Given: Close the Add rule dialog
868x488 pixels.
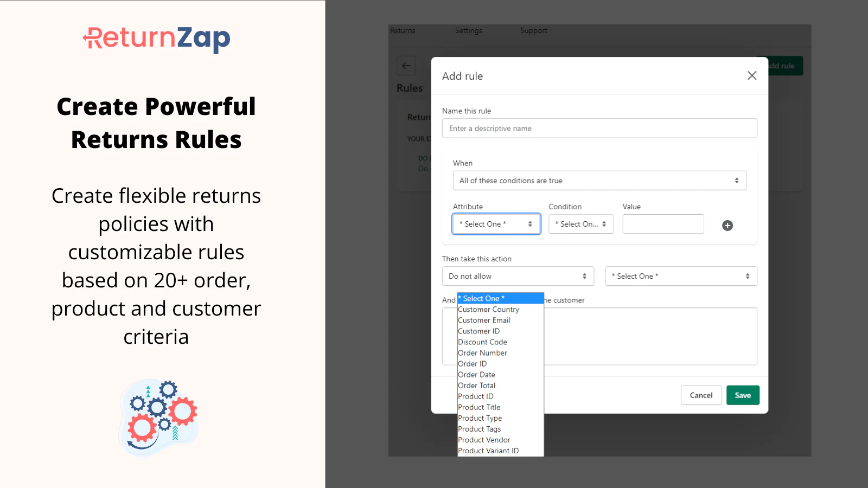Looking at the screenshot, I should tap(751, 76).
